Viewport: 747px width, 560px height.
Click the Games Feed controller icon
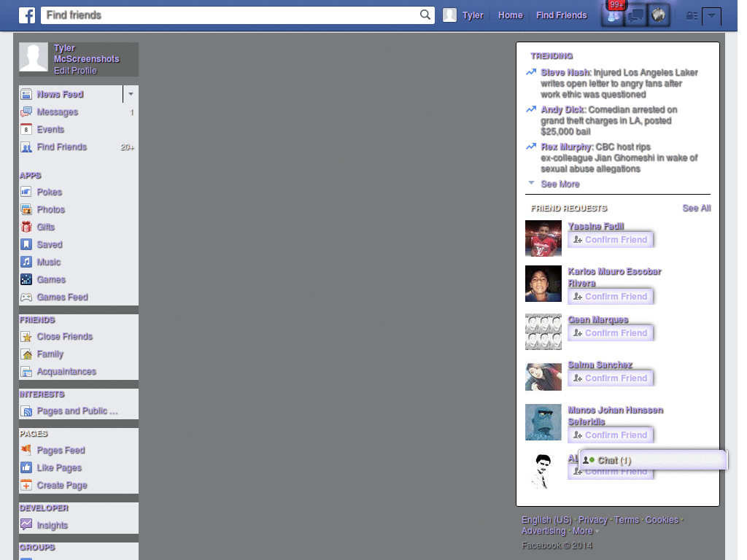point(26,297)
